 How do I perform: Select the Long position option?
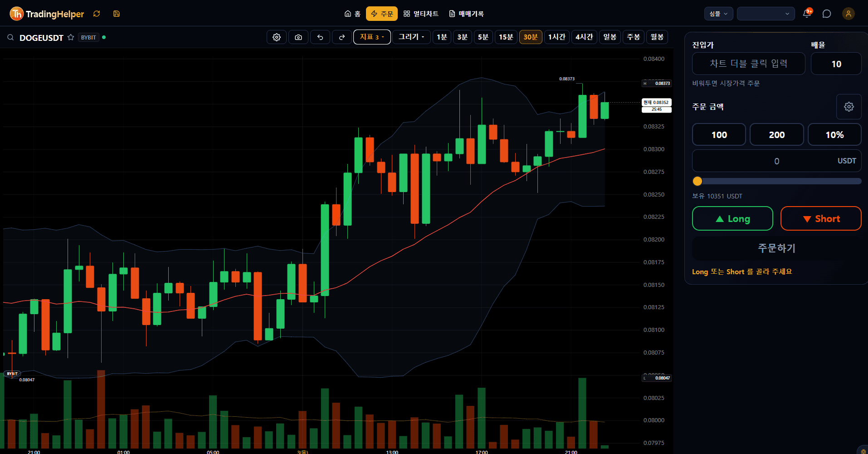pyautogui.click(x=732, y=218)
